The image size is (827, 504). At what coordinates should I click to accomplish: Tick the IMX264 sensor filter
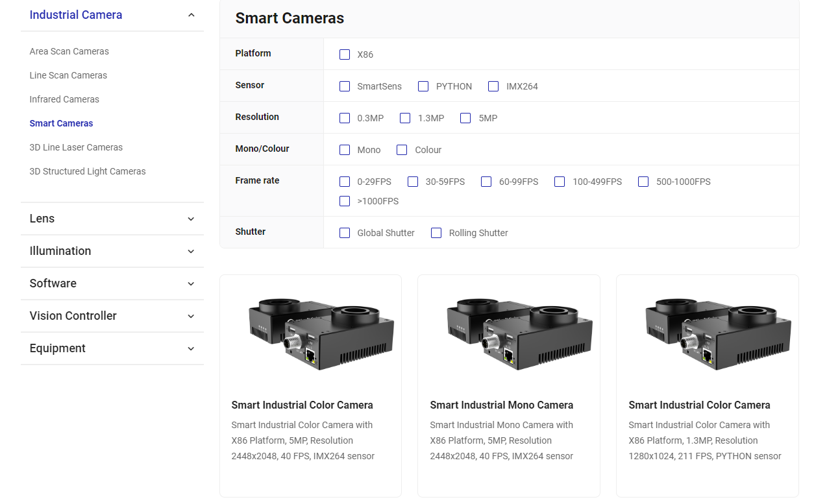pos(493,86)
